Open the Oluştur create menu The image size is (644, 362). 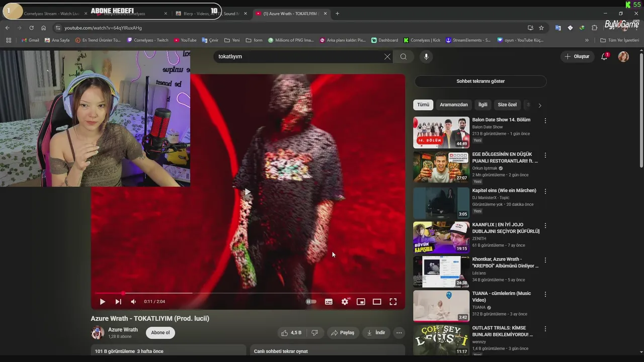pyautogui.click(x=577, y=57)
